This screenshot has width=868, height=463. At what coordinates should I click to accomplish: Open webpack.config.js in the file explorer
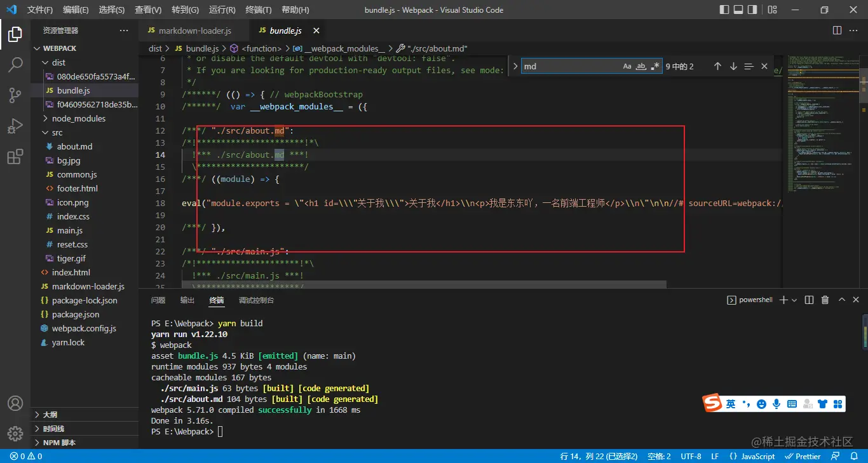(x=84, y=328)
